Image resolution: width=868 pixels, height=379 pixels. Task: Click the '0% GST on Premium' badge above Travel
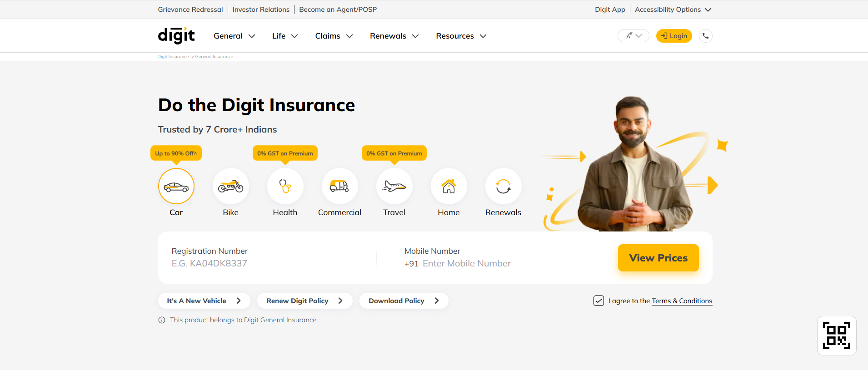tap(394, 153)
